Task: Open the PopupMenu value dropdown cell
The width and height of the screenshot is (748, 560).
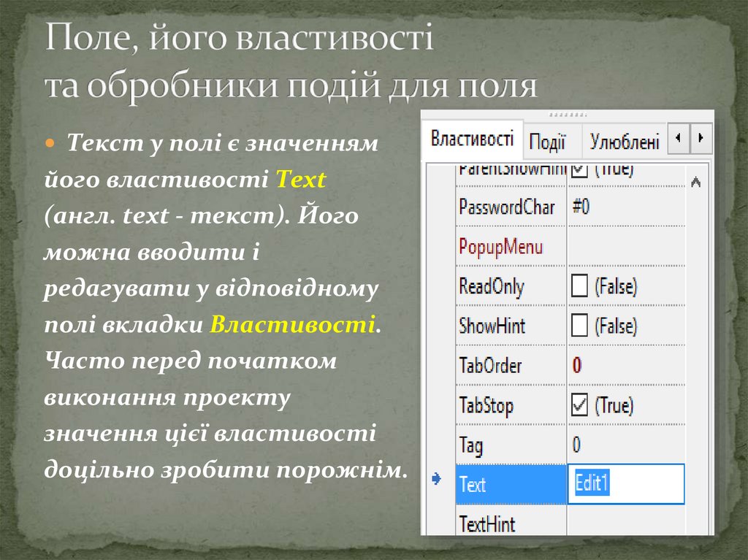Action: (627, 247)
